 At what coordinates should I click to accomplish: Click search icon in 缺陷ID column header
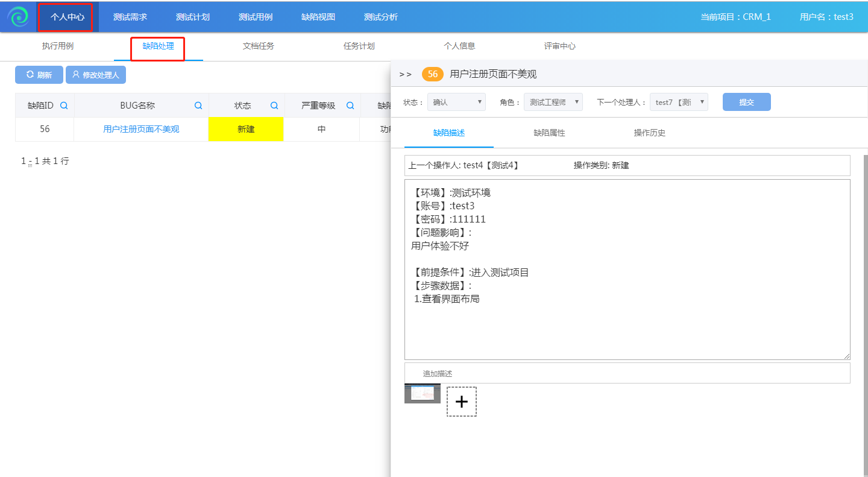(64, 106)
